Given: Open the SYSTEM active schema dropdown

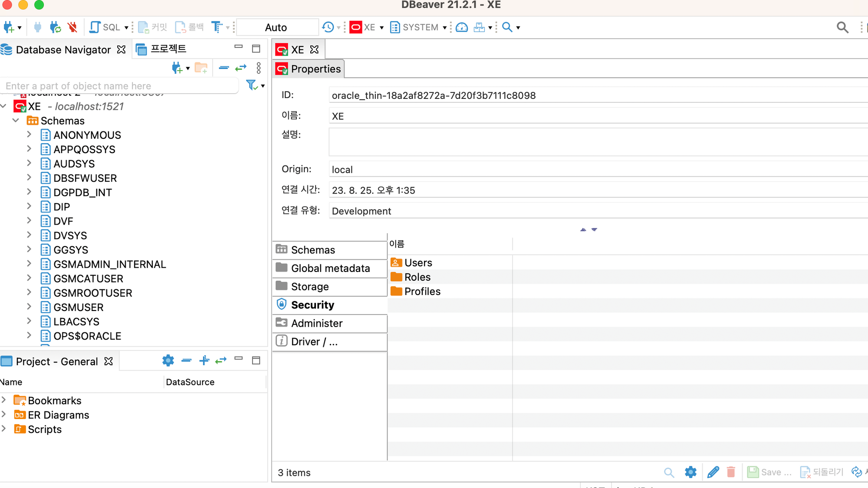Looking at the screenshot, I should [419, 27].
